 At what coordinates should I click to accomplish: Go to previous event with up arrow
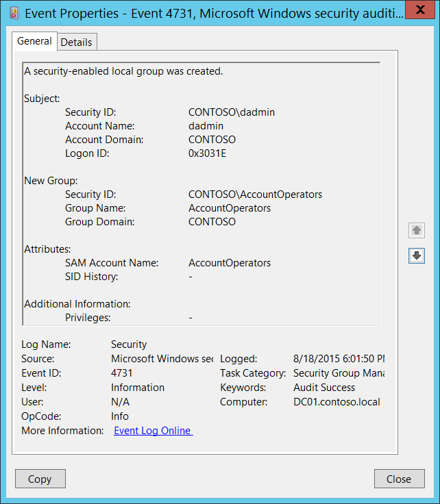416,231
